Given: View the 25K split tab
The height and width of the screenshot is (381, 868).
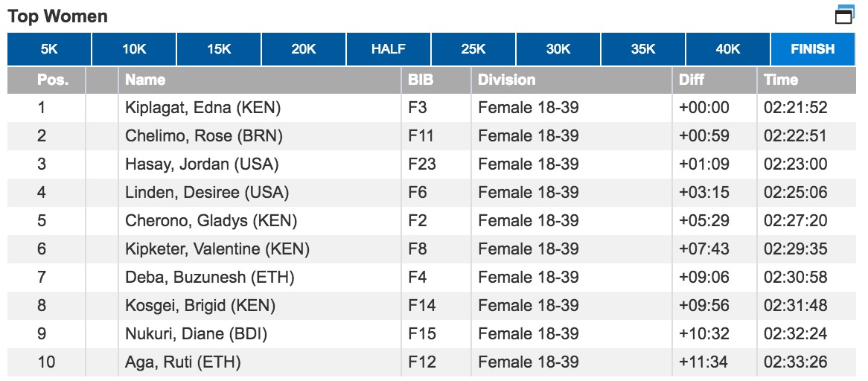Looking at the screenshot, I should coord(473,50).
